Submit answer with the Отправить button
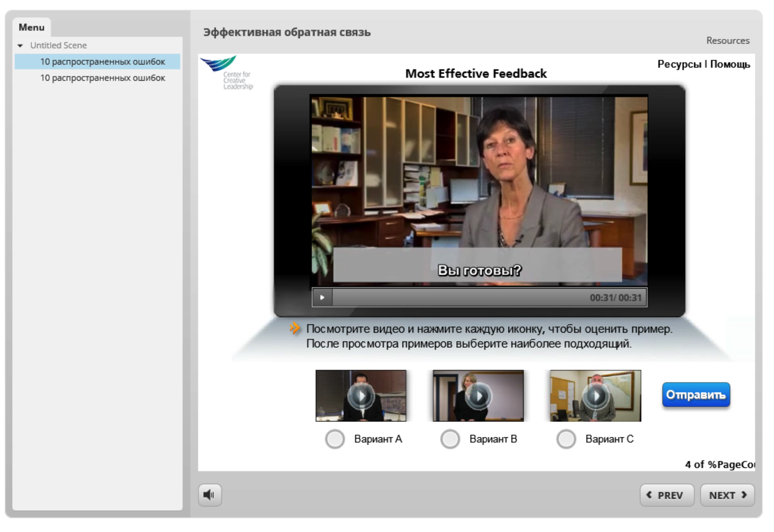The height and width of the screenshot is (532, 774). tap(696, 395)
